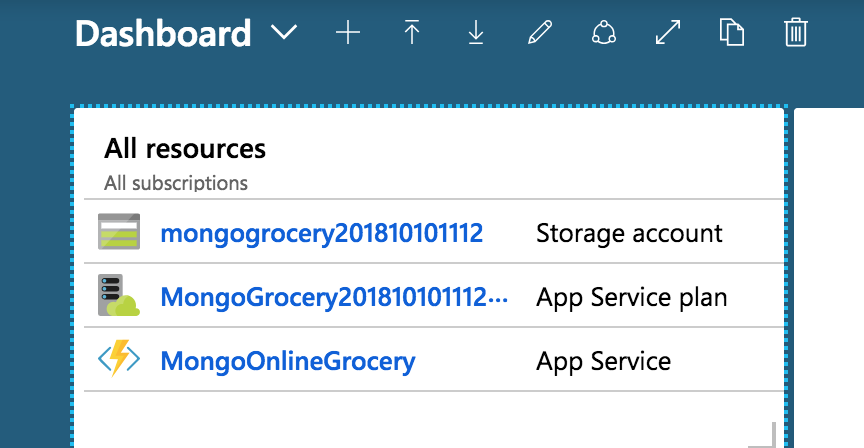Click the Dashboard title text
Screen dimensions: 864x448
[163, 34]
